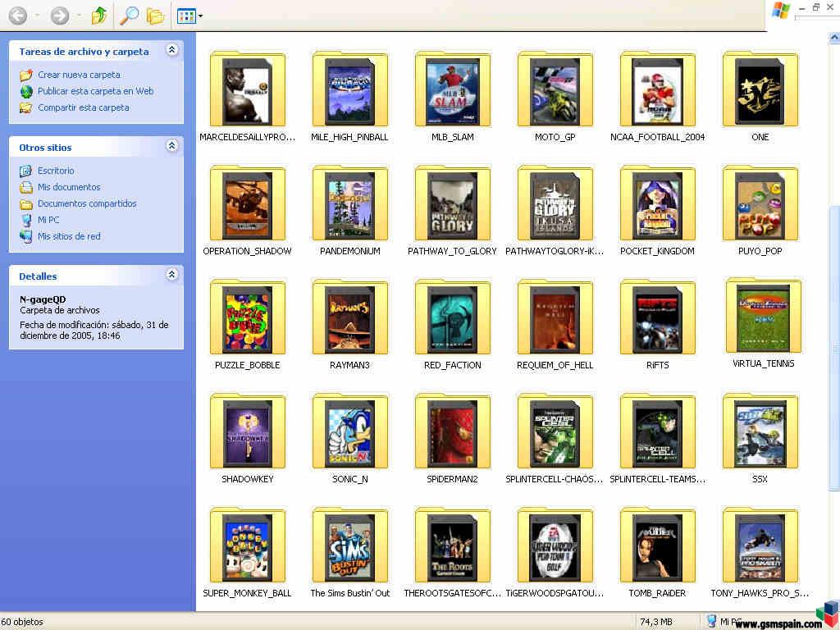Go up one folder level

(x=99, y=16)
